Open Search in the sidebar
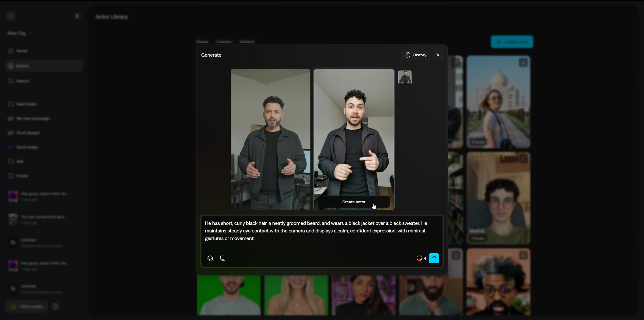The image size is (644, 320). [x=44, y=81]
